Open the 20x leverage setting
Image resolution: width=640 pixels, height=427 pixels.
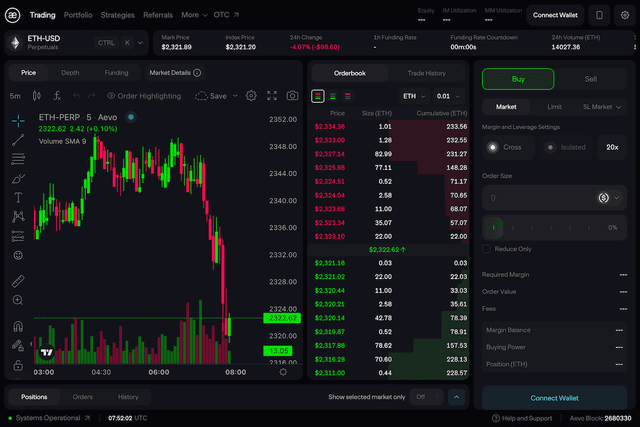(612, 147)
